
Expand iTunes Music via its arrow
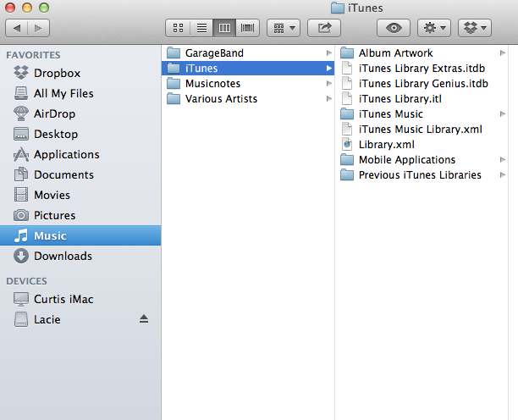point(503,113)
